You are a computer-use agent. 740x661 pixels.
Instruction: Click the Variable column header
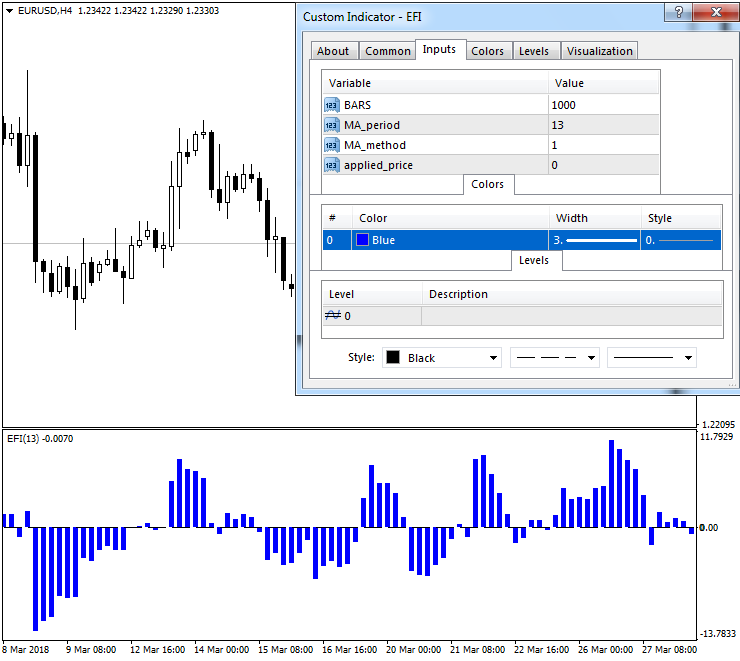(435, 83)
